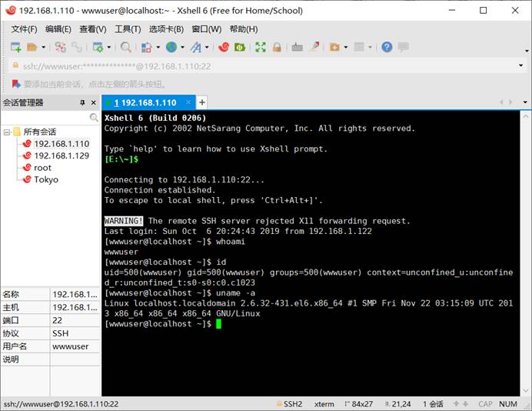Open the 工具(T) menu
532x411 pixels.
click(x=128, y=28)
